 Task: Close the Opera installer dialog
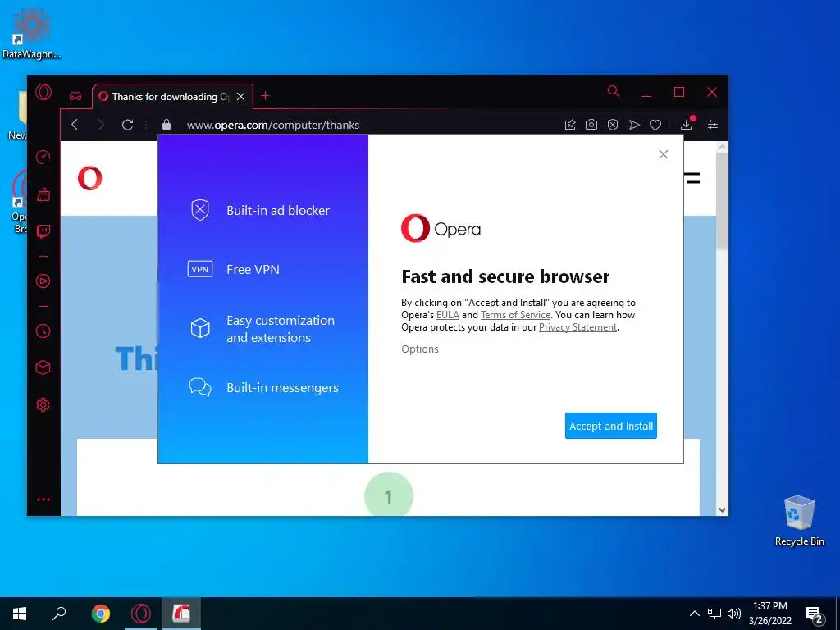pos(663,154)
